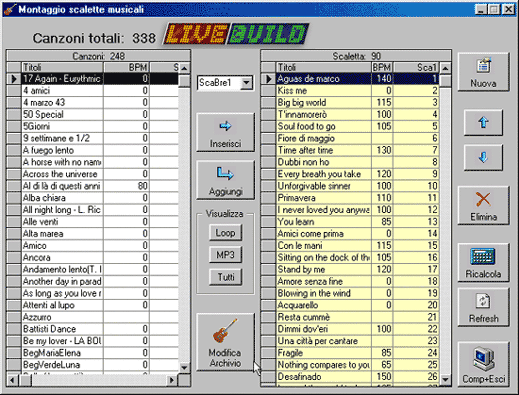The width and height of the screenshot is (519, 395).
Task: Click the Comp+Esci computer button
Action: pyautogui.click(x=483, y=364)
